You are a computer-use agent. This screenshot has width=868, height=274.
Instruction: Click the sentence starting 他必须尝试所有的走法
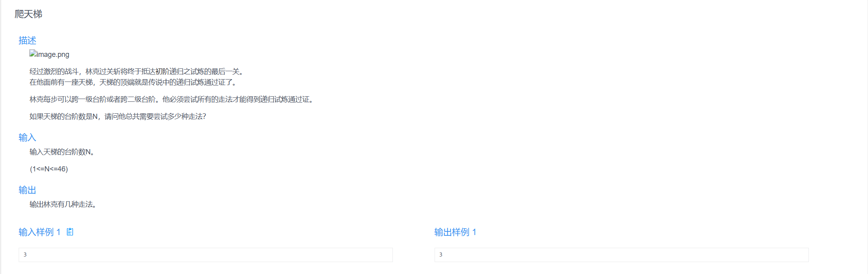click(x=239, y=99)
